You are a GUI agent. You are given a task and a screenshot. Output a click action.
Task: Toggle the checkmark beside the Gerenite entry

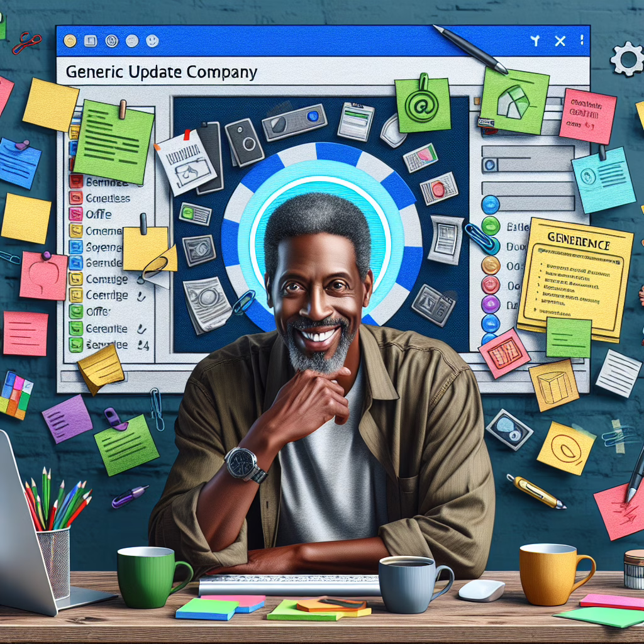point(142,328)
